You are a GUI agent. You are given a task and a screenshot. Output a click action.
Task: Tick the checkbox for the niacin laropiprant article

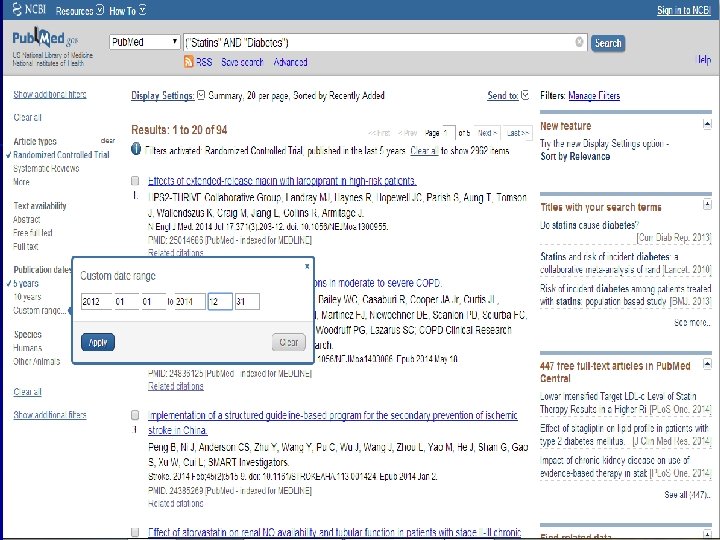(135, 181)
